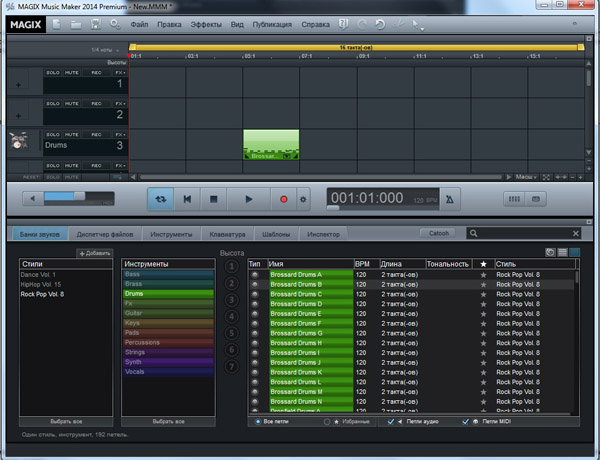Solo the Drums track
Image resolution: width=600 pixels, height=460 pixels.
click(x=53, y=134)
